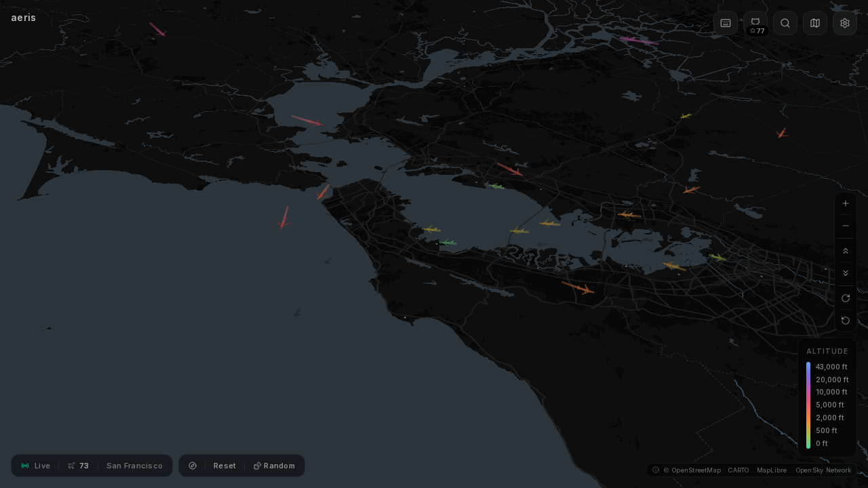Image resolution: width=868 pixels, height=488 pixels.
Task: Zoom out with the minus control
Action: click(x=846, y=225)
